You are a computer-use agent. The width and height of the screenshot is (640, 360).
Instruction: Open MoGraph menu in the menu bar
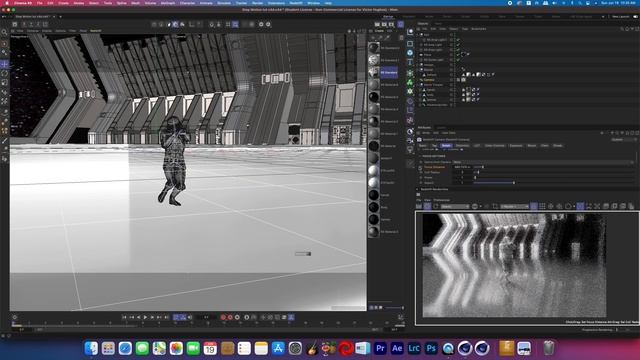168,3
